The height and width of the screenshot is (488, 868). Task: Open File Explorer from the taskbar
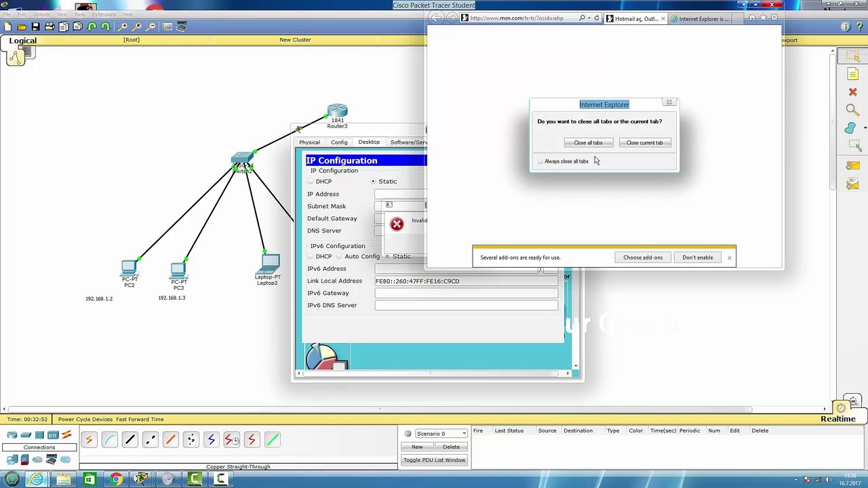(x=63, y=480)
